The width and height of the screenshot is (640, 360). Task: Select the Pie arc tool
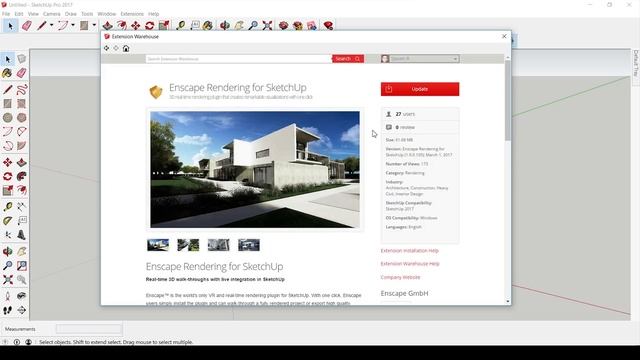tap(22, 146)
